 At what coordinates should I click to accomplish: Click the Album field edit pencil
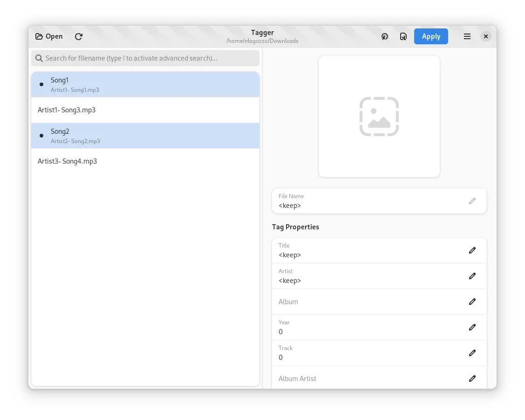472,302
